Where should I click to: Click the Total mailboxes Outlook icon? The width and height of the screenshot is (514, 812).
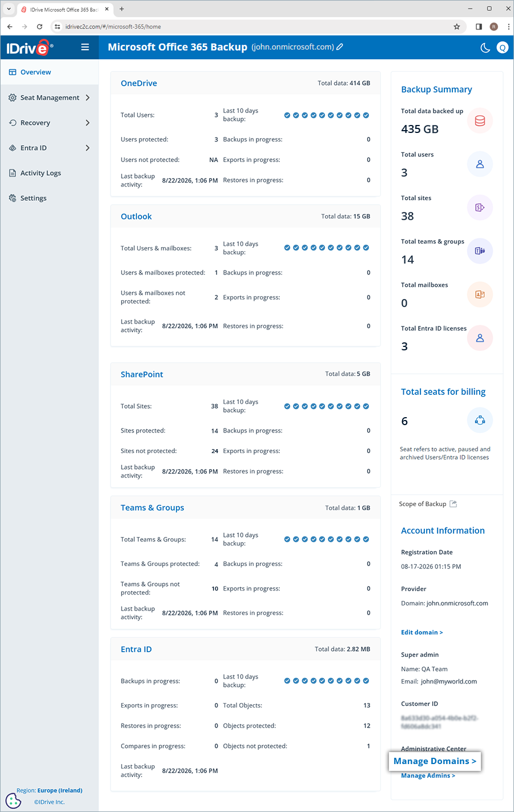pos(480,294)
